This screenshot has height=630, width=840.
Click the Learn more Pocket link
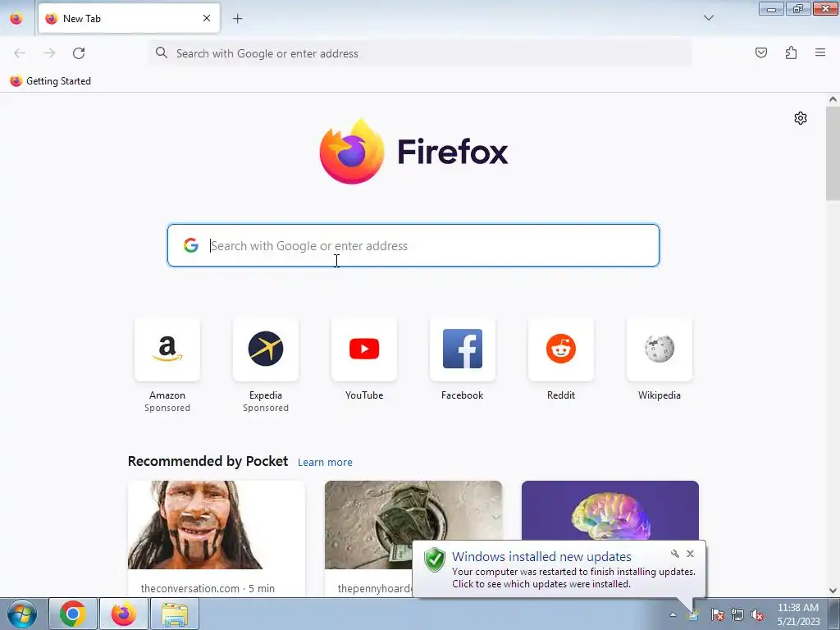pos(325,462)
